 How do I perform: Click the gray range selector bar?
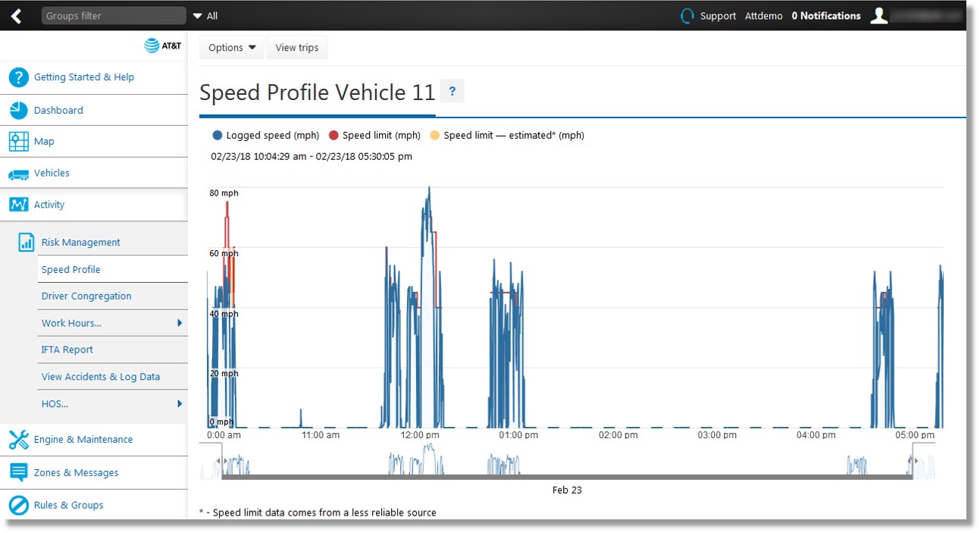point(567,477)
